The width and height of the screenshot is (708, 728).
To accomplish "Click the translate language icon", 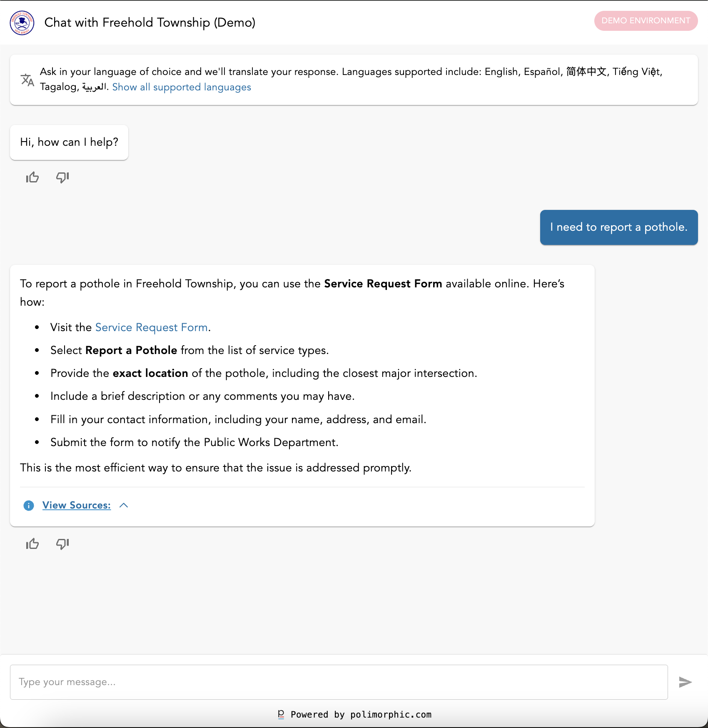I will 27,80.
